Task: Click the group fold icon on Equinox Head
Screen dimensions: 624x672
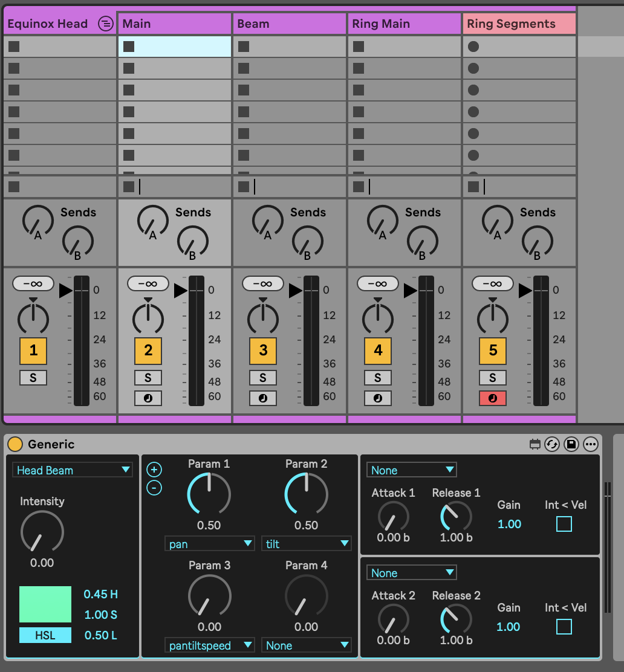Action: point(105,24)
